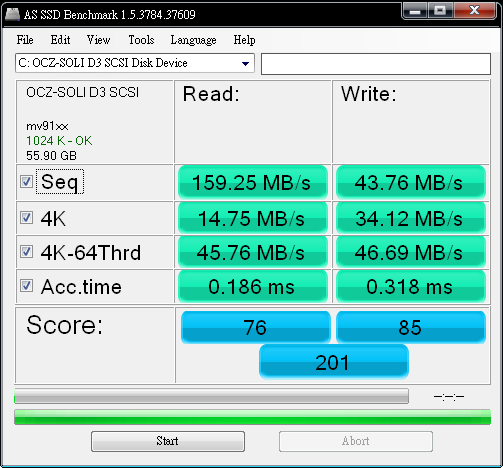
Task: Open the Edit menu
Action: pos(60,40)
